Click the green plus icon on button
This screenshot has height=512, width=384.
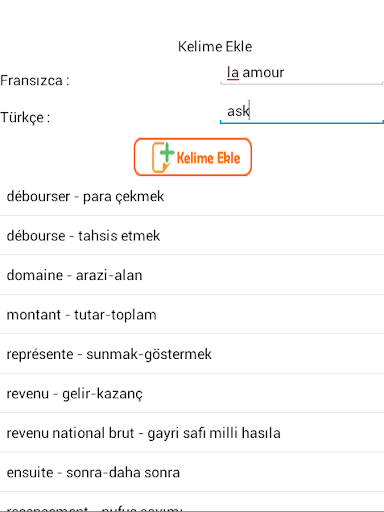167,152
